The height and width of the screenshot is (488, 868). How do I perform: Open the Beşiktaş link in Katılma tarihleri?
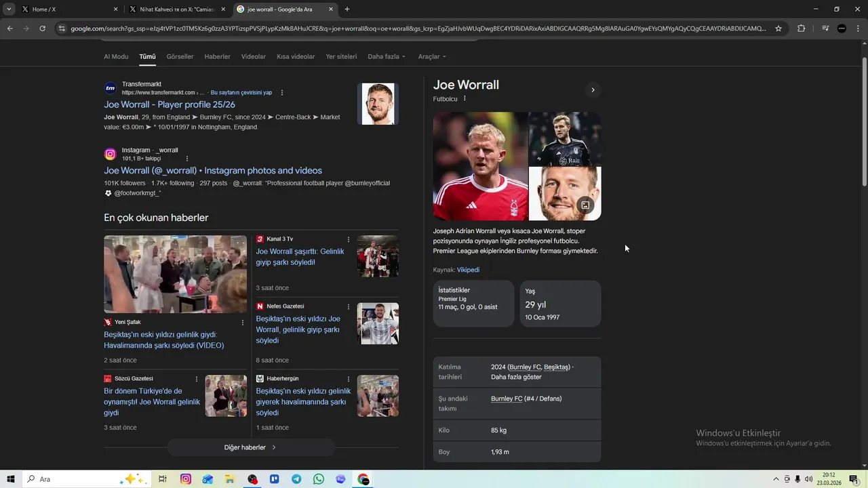point(556,367)
